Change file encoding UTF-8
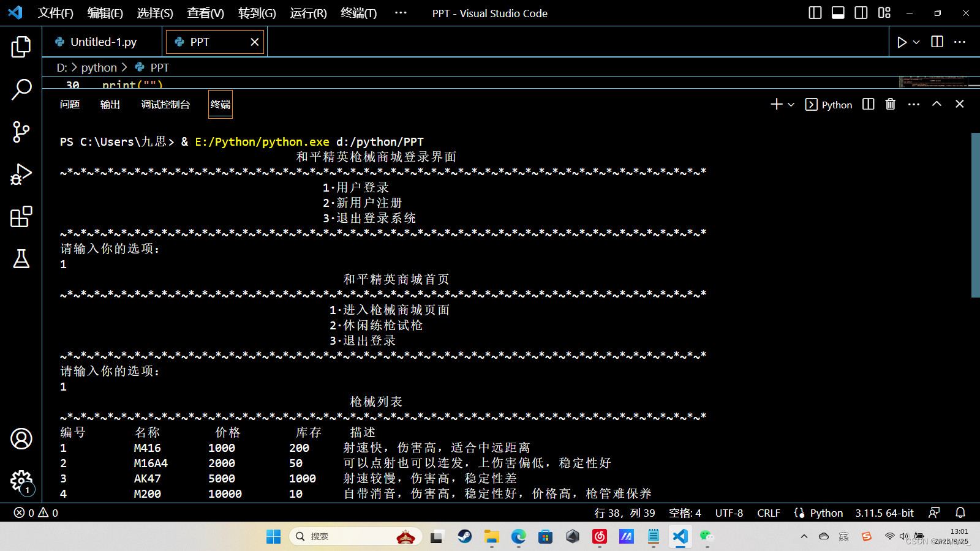The image size is (980, 551). [x=729, y=513]
